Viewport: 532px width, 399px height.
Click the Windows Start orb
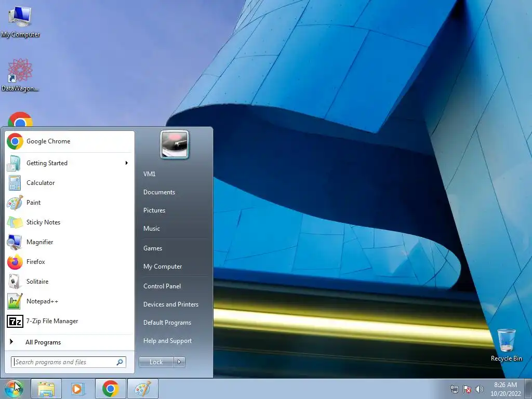coord(14,389)
